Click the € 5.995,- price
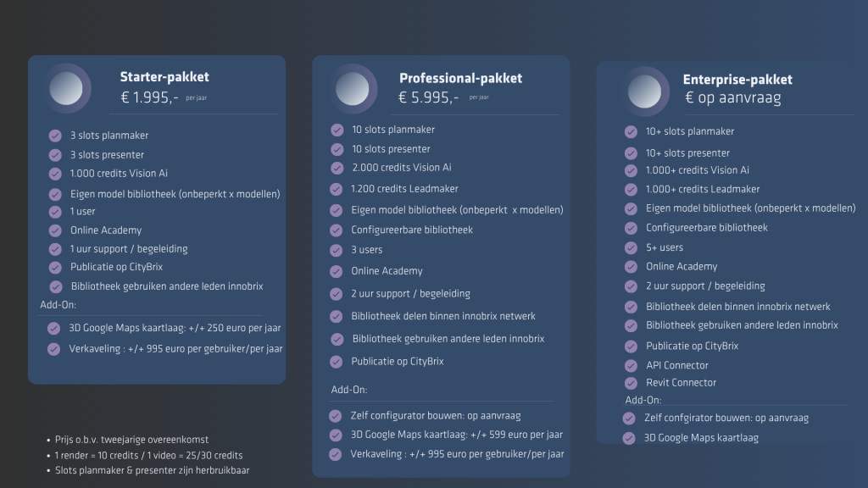868x488 pixels. pos(428,98)
